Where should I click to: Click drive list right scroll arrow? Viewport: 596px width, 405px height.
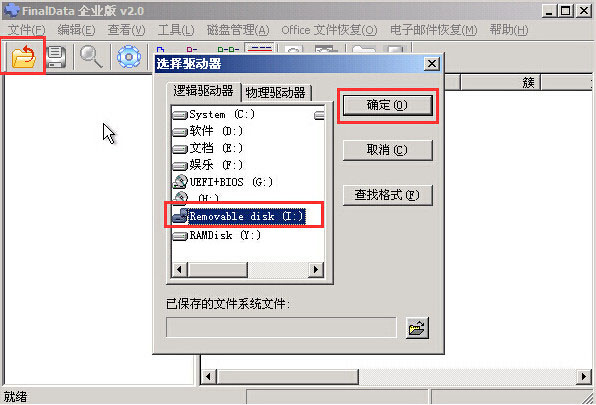(315, 270)
